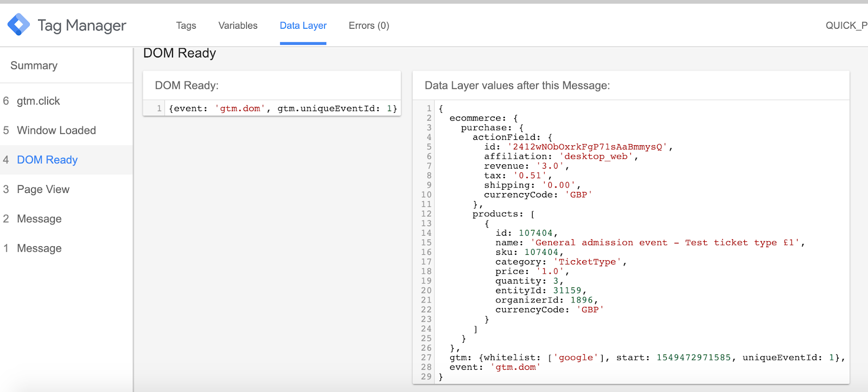Switch to the Variables tab
The image size is (868, 392).
(x=238, y=25)
